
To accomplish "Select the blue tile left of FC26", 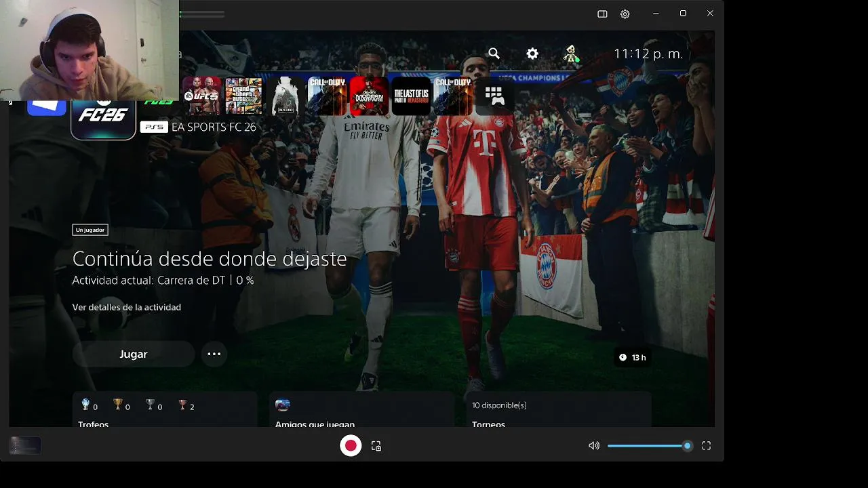I will pos(47,107).
